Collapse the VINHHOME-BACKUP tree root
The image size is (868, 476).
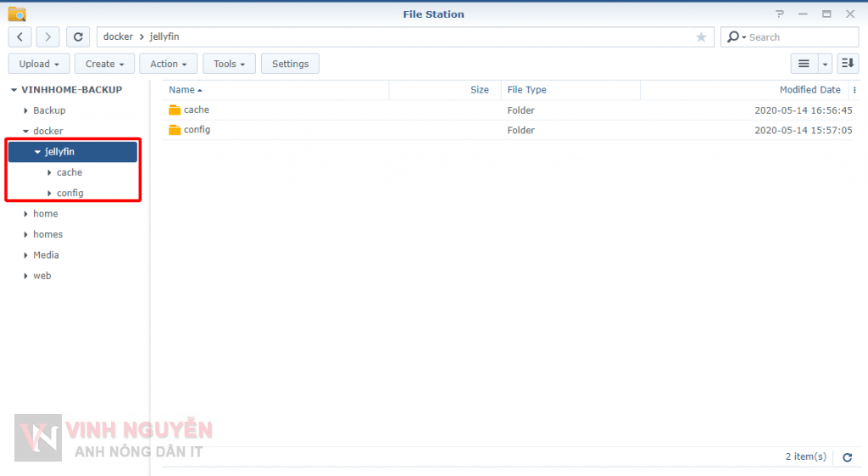click(x=14, y=90)
